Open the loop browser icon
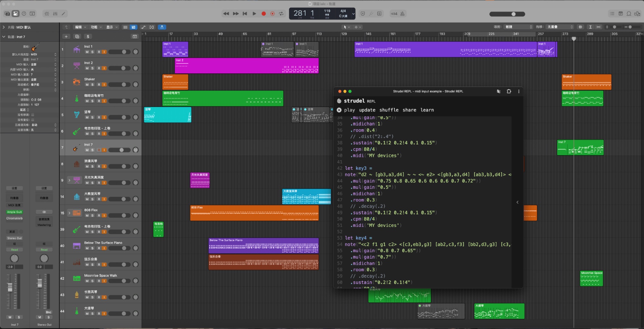Screen dimensions: 644x329 pyautogui.click(x=629, y=14)
